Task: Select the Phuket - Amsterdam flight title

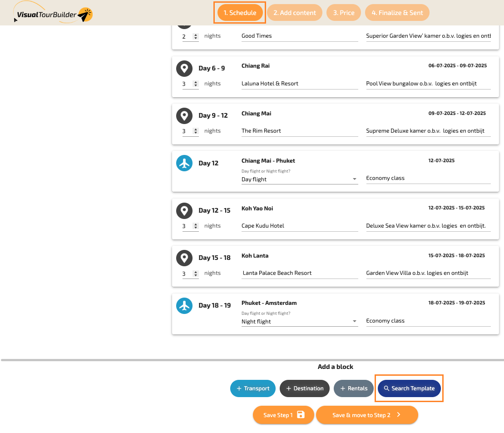Action: pos(269,303)
